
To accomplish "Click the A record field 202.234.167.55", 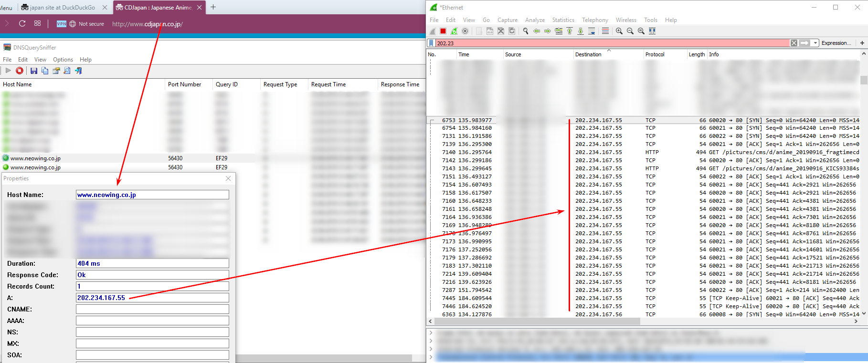I will [x=152, y=298].
